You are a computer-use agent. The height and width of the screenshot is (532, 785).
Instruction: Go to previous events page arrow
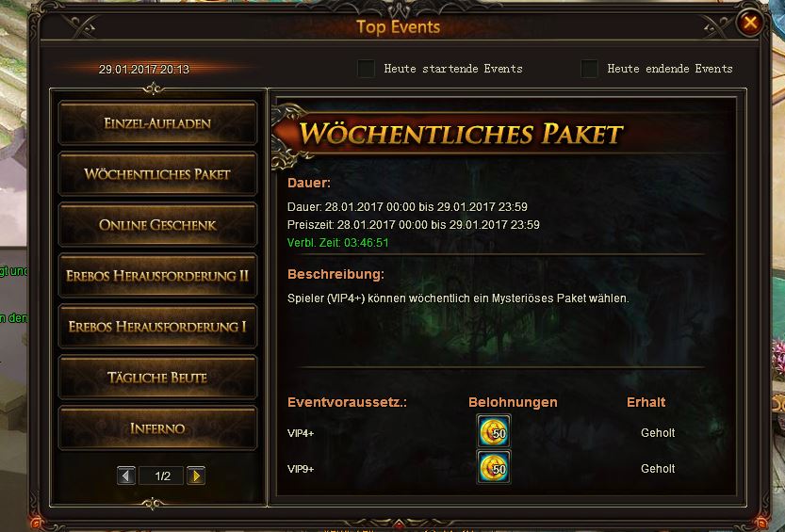pos(125,476)
